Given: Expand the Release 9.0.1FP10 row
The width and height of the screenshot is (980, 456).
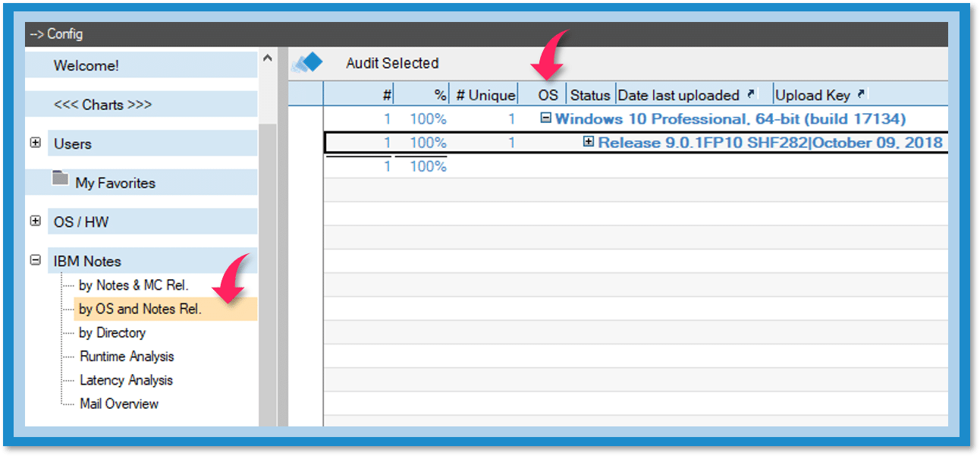Looking at the screenshot, I should pos(589,142).
